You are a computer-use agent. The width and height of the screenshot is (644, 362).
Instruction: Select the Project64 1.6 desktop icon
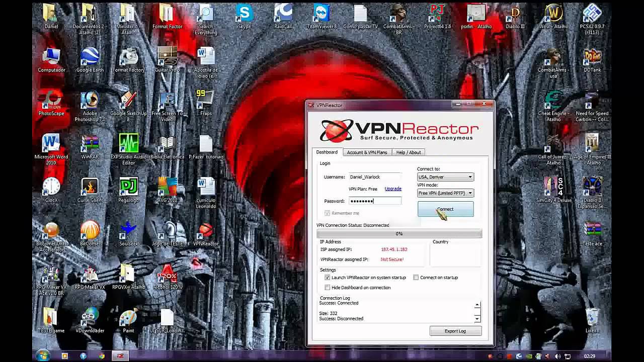pyautogui.click(x=438, y=17)
